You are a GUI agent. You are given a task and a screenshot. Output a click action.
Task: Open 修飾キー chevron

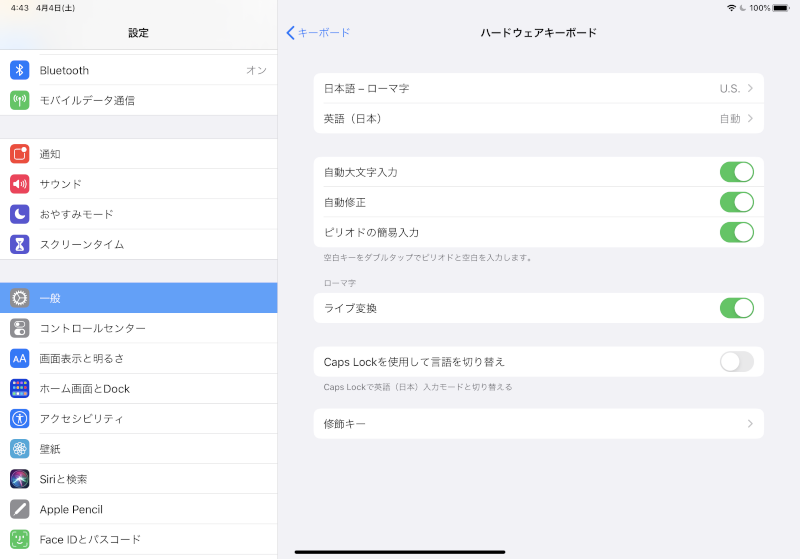click(x=750, y=423)
